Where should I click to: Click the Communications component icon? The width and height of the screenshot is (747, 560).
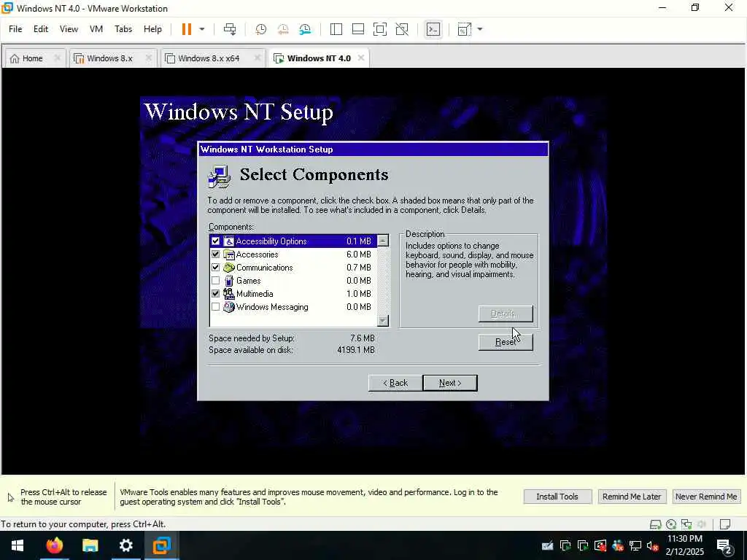click(229, 268)
